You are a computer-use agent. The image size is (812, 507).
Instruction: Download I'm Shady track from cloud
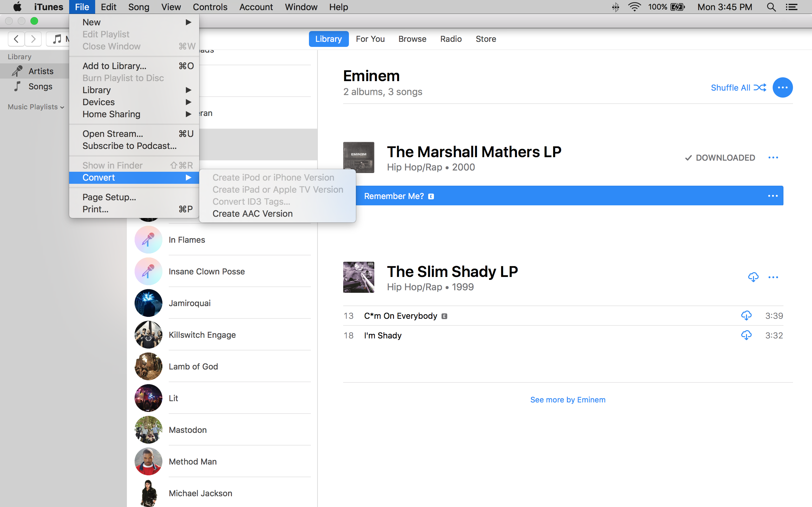point(746,335)
